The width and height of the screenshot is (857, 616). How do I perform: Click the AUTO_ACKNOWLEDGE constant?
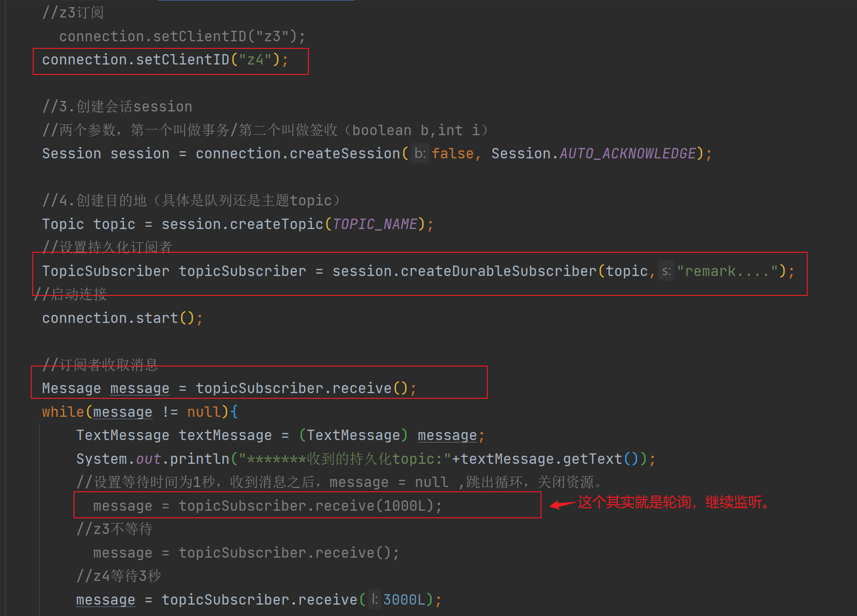[x=627, y=154]
